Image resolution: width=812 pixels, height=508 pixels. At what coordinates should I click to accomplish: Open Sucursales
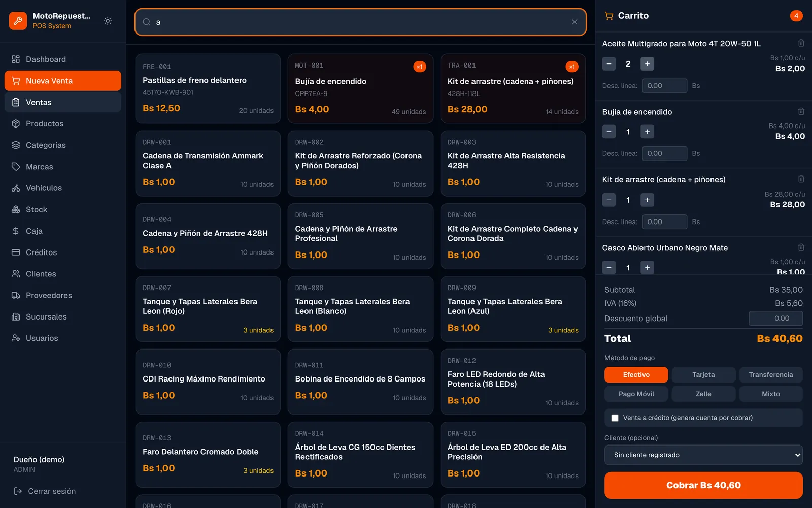click(x=63, y=316)
